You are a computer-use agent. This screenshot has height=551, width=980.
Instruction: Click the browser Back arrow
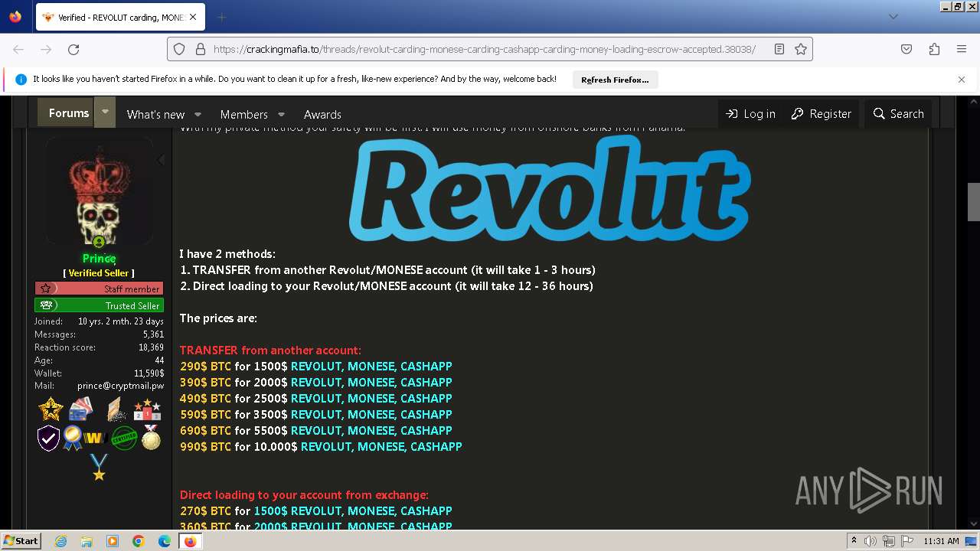click(18, 49)
